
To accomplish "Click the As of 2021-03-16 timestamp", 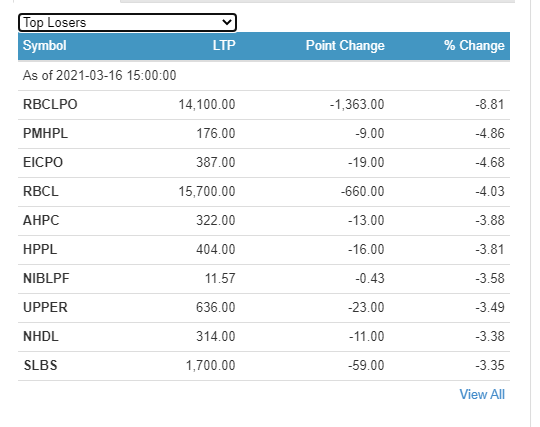I will 100,75.
